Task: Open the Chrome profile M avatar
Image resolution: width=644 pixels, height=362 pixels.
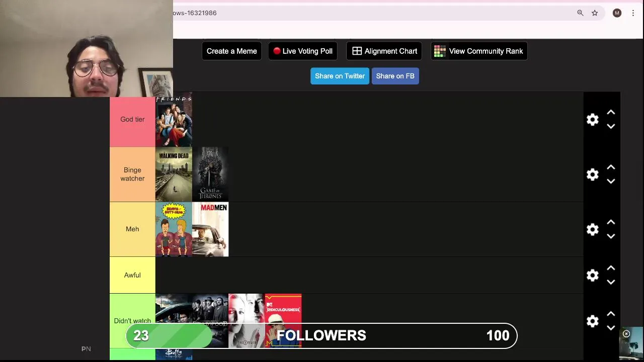Action: pyautogui.click(x=617, y=13)
